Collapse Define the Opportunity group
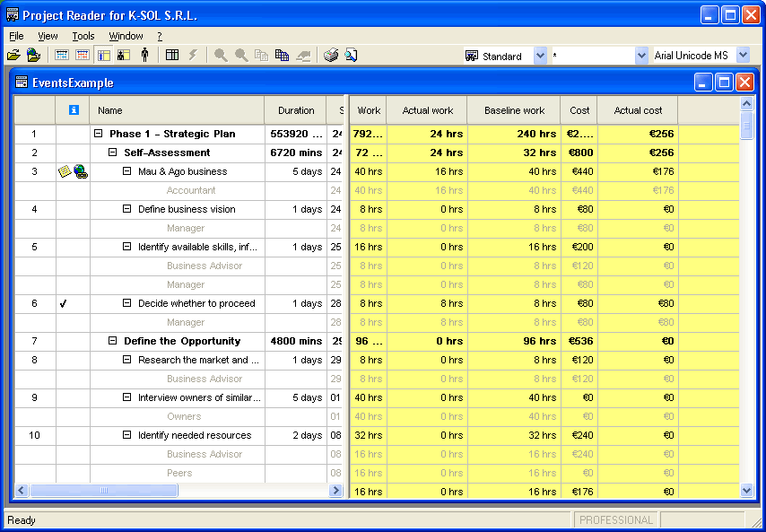Image resolution: width=766 pixels, height=532 pixels. coord(112,341)
